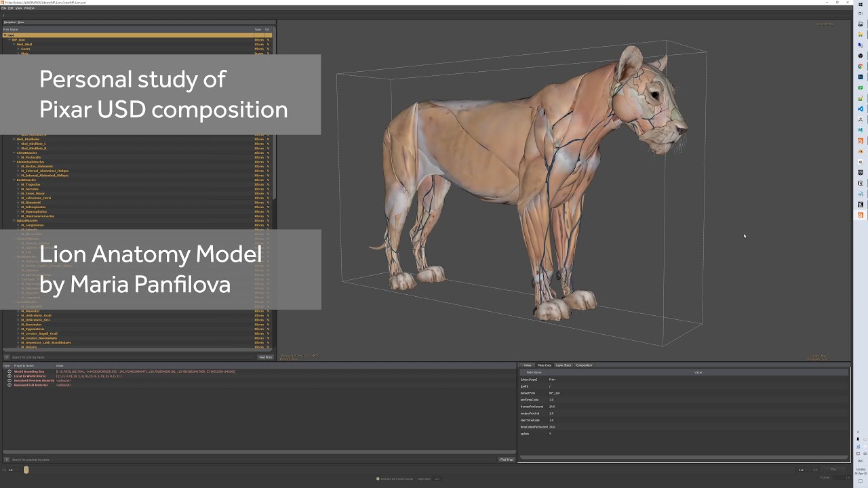This screenshot has width=868, height=488.
Task: Click the prim tree horizontal scrollbar
Action: [137, 351]
